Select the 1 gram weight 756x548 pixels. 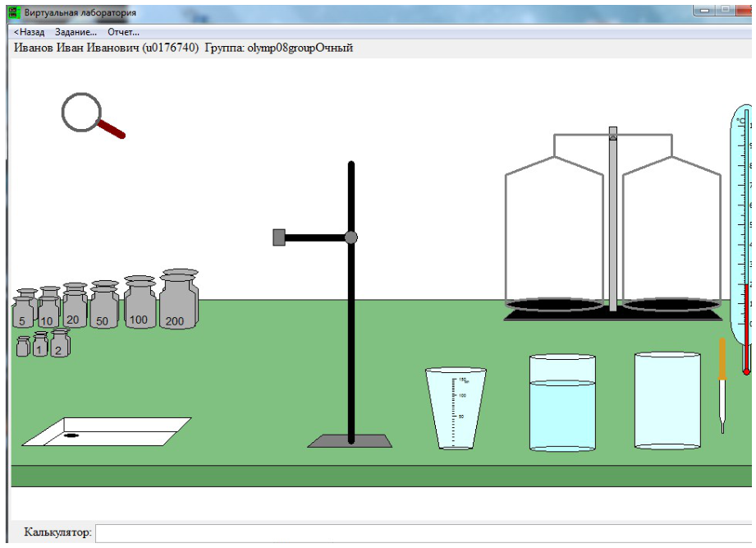point(40,344)
